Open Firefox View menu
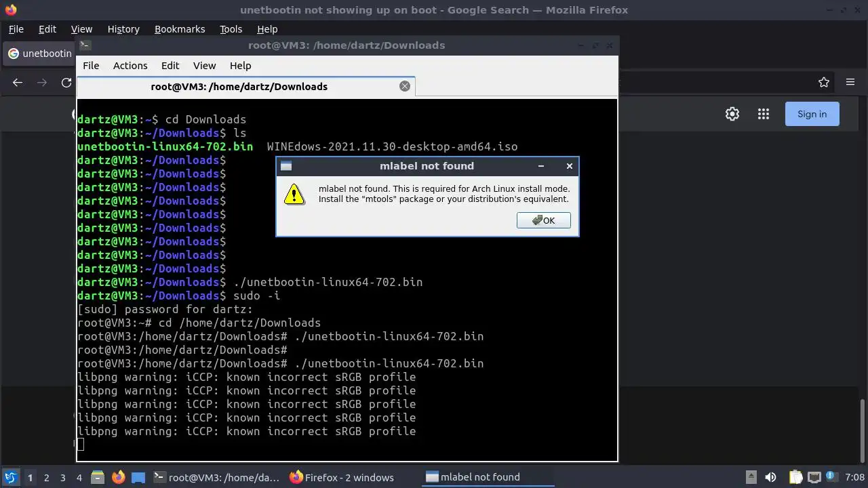Screen dimensions: 868x488 point(81,29)
